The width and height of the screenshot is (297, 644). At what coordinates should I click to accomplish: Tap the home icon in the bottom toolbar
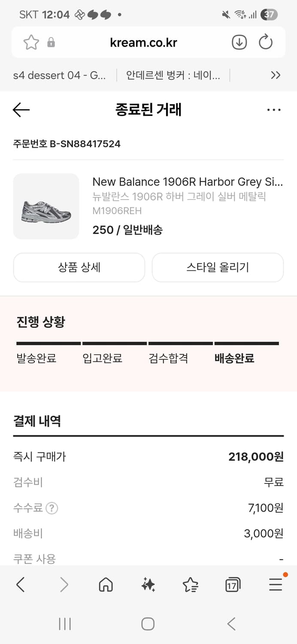106,584
